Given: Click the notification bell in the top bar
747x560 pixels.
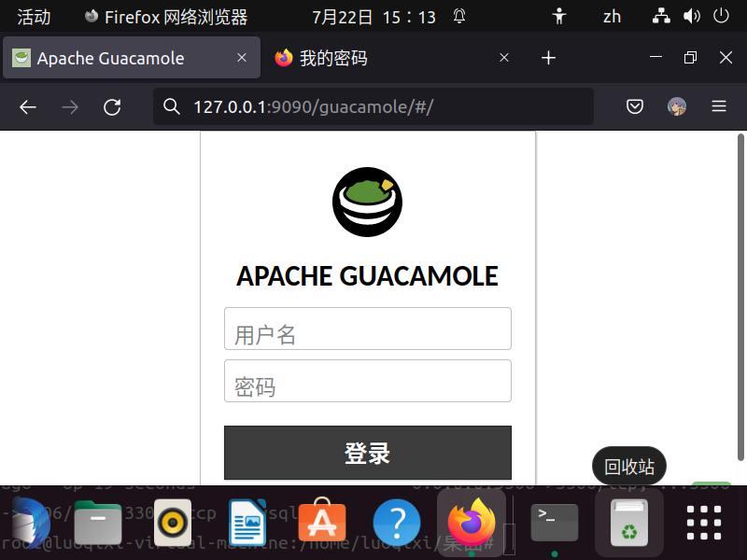Looking at the screenshot, I should 458,16.
